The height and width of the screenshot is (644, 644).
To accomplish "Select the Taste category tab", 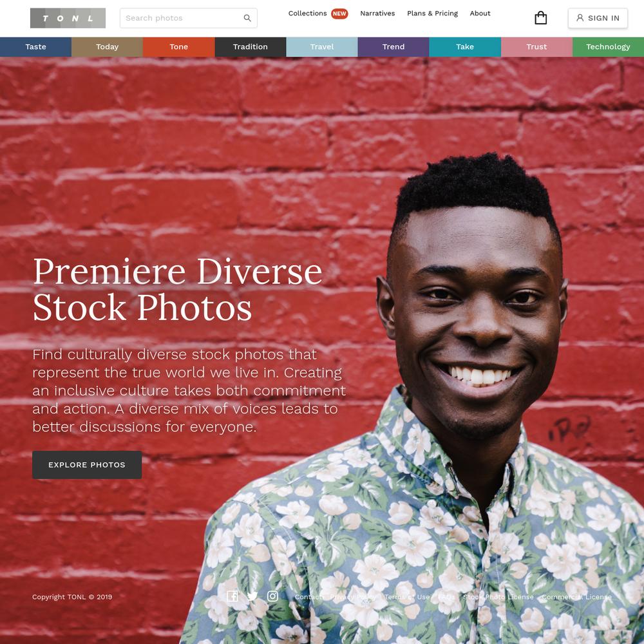I will [35, 47].
